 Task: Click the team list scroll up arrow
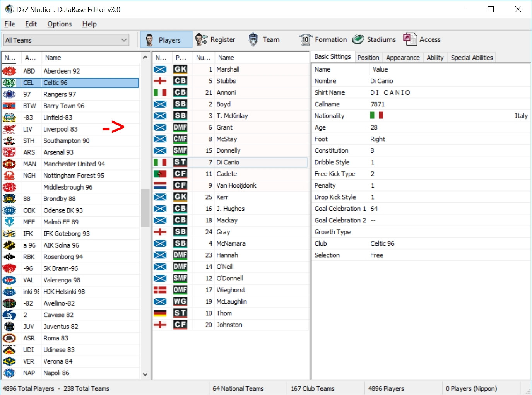145,57
